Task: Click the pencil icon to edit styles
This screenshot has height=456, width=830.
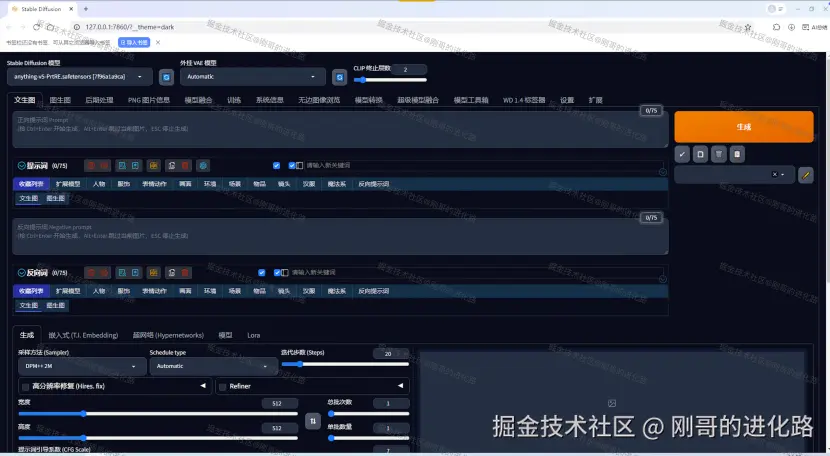Action: coord(806,175)
